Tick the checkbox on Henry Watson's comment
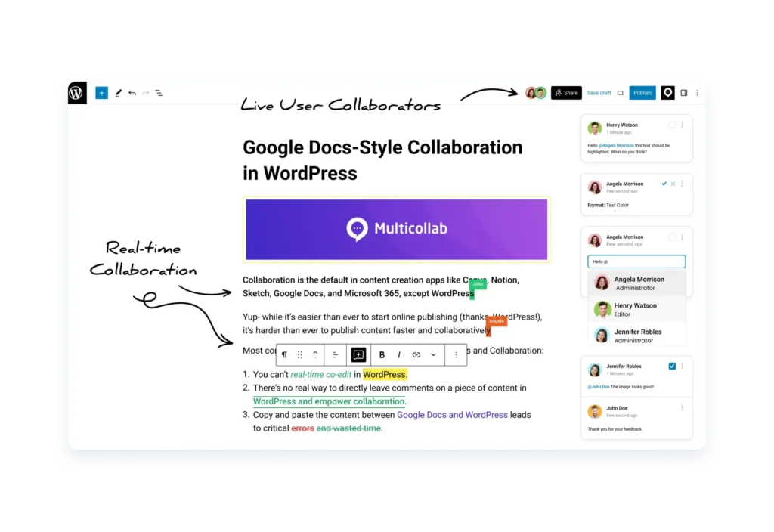774x532 pixels. (672, 125)
